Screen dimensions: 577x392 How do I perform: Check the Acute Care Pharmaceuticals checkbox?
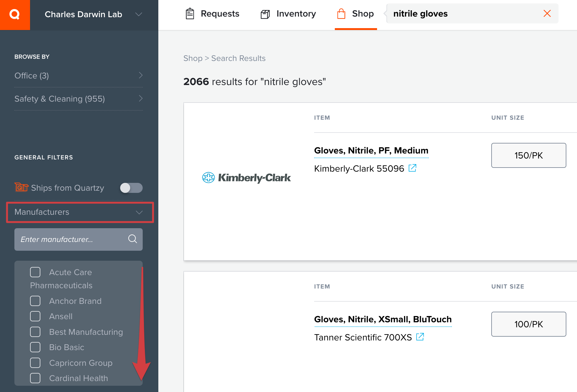35,272
